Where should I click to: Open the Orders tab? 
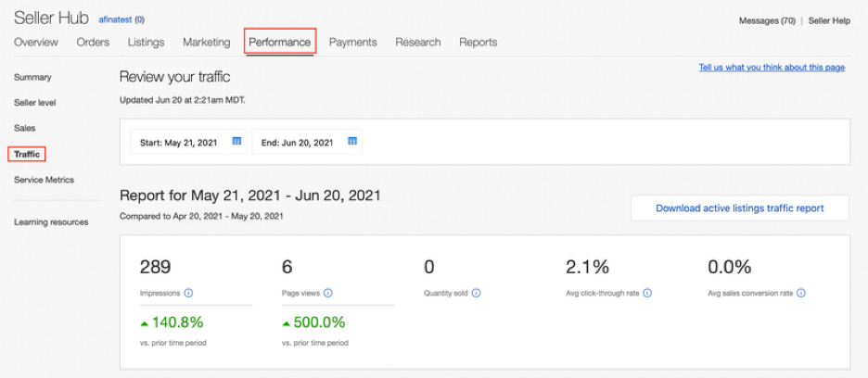pos(93,42)
